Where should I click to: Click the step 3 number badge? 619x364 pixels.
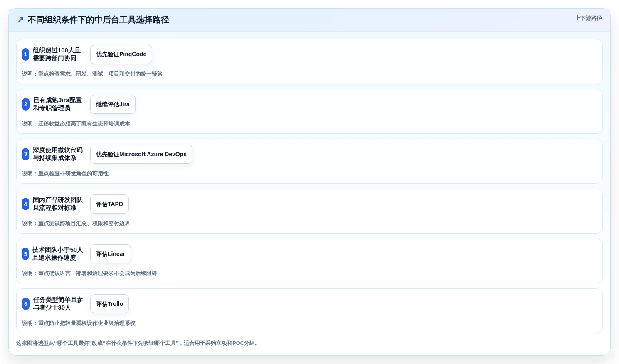(25, 154)
